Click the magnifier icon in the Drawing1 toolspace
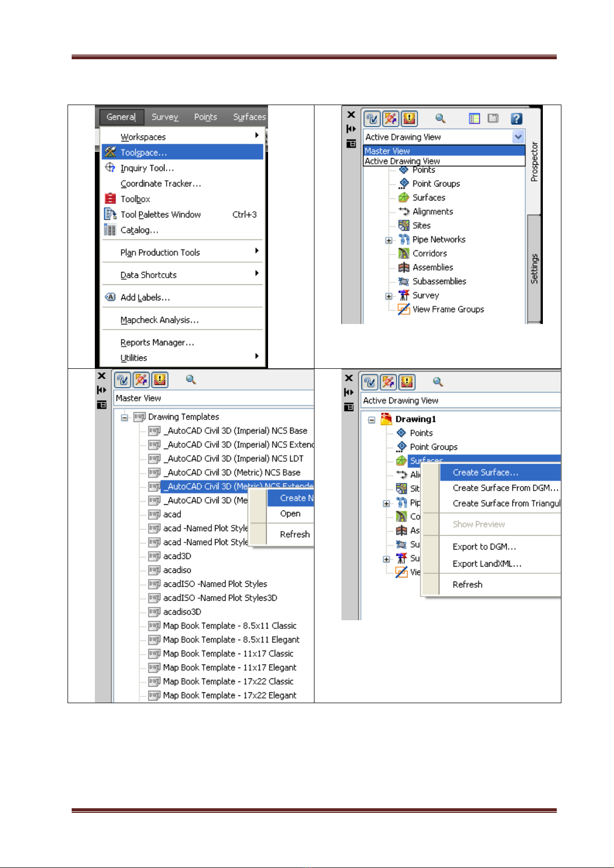Viewport: 614px width, 868px height. 438,382
